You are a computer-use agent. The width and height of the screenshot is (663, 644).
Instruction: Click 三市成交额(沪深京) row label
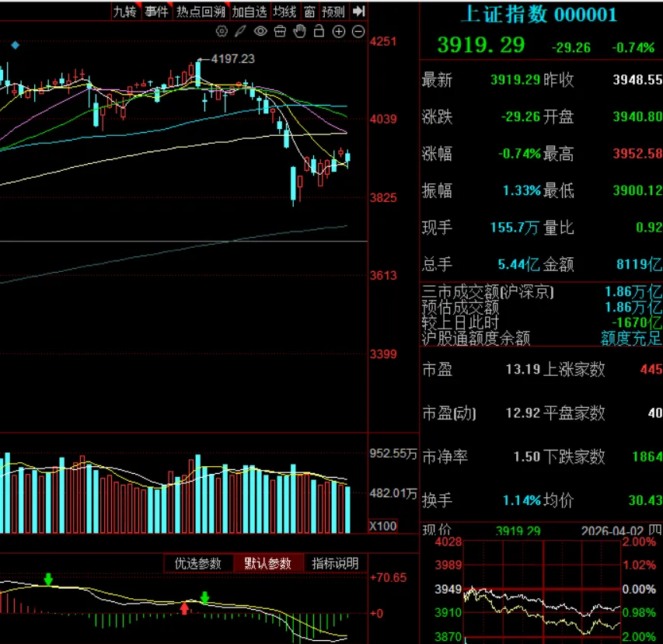click(488, 291)
